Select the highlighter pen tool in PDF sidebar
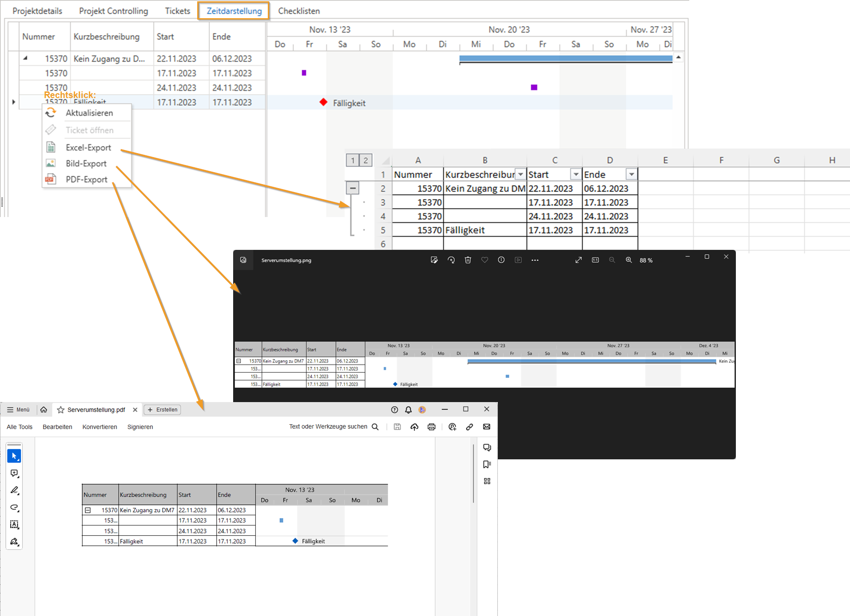This screenshot has height=616, width=850. (x=14, y=490)
